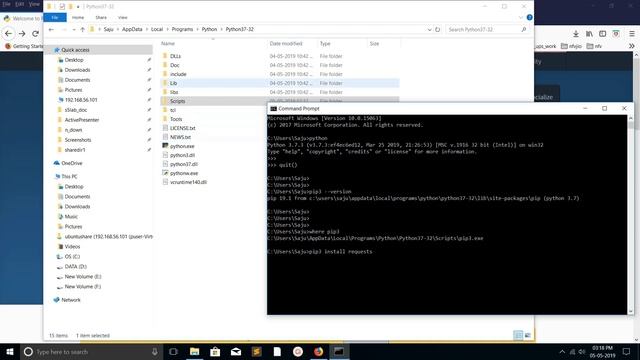This screenshot has width=640, height=360.
Task: Select OneDrive in navigation pane
Action: click(71, 163)
